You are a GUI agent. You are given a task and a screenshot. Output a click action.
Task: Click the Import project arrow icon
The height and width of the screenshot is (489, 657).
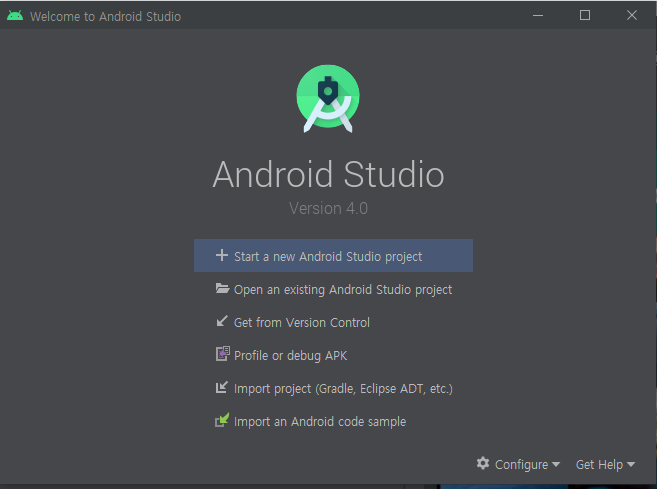pyautogui.click(x=222, y=387)
